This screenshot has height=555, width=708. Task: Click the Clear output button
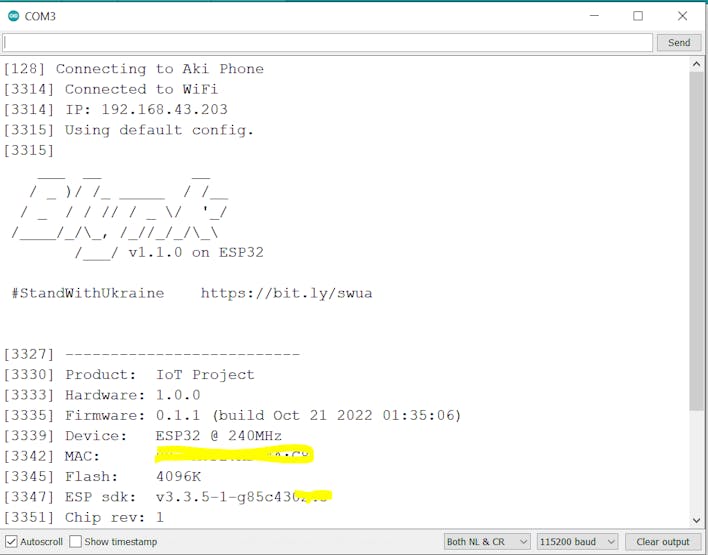[662, 541]
